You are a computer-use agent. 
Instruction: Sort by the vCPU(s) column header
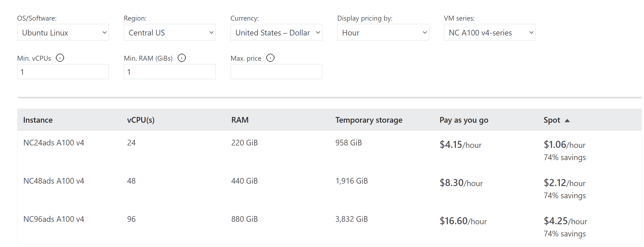[x=141, y=120]
